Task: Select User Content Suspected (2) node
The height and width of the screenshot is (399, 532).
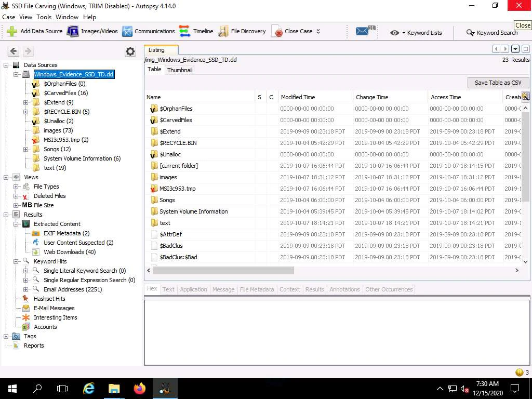Action: coord(78,243)
